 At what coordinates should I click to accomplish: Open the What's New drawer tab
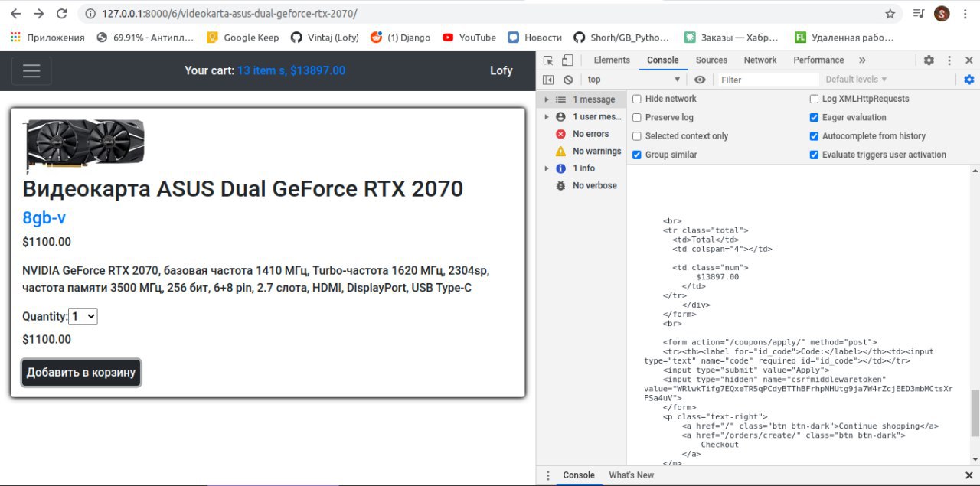(x=631, y=475)
